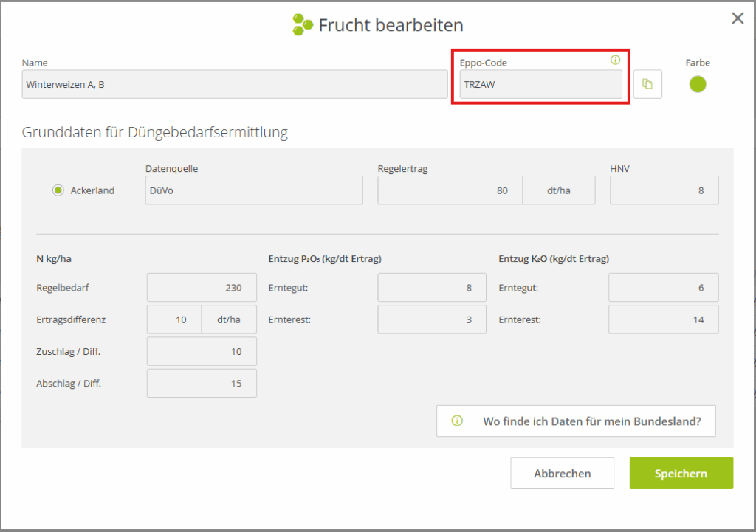Select the Regelertrag value field
This screenshot has height=532, width=756.
[x=449, y=190]
